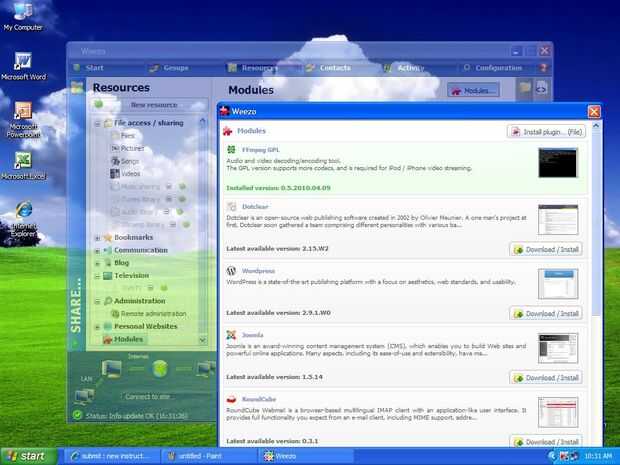The width and height of the screenshot is (620, 465).
Task: Click Download / Install for Dotclear
Action: [x=546, y=250]
